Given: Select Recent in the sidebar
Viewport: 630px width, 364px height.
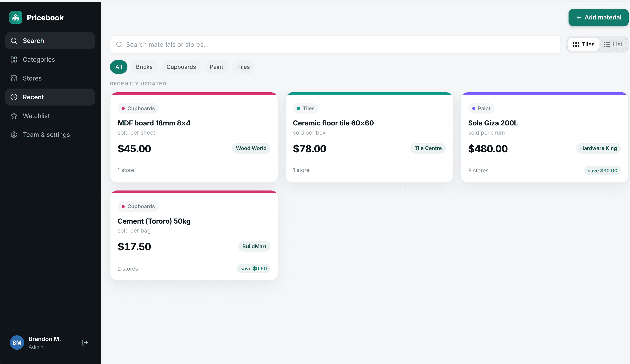Looking at the screenshot, I should click(50, 97).
